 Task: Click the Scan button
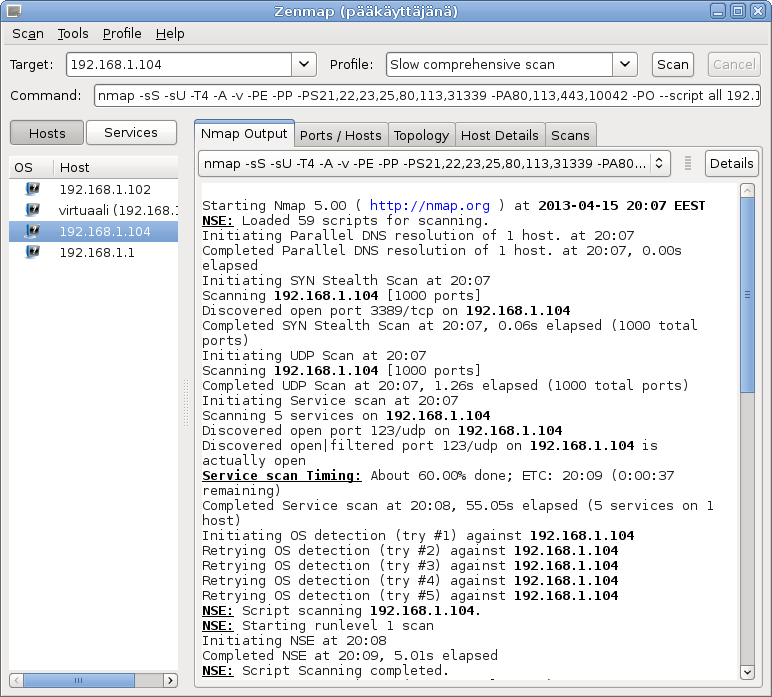[673, 64]
